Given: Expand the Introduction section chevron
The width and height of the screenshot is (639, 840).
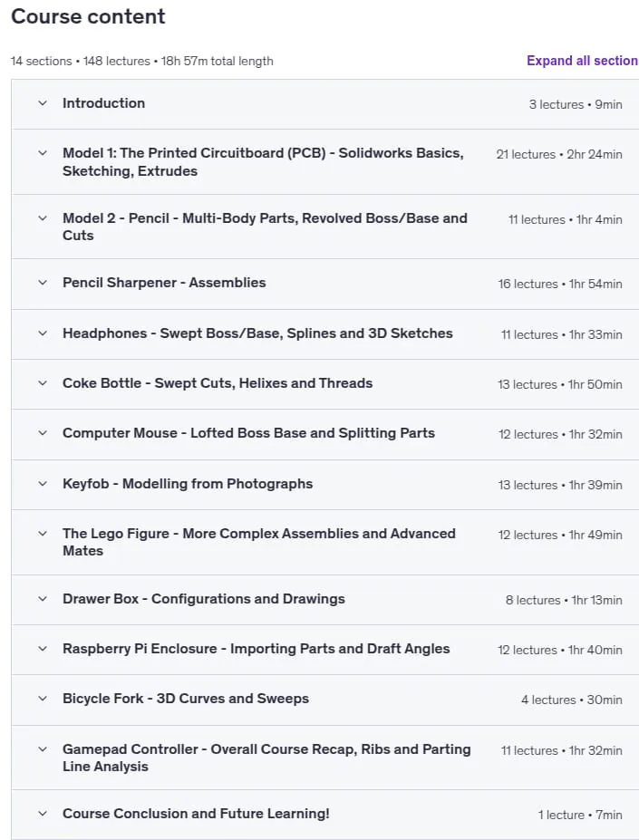Looking at the screenshot, I should pos(43,103).
